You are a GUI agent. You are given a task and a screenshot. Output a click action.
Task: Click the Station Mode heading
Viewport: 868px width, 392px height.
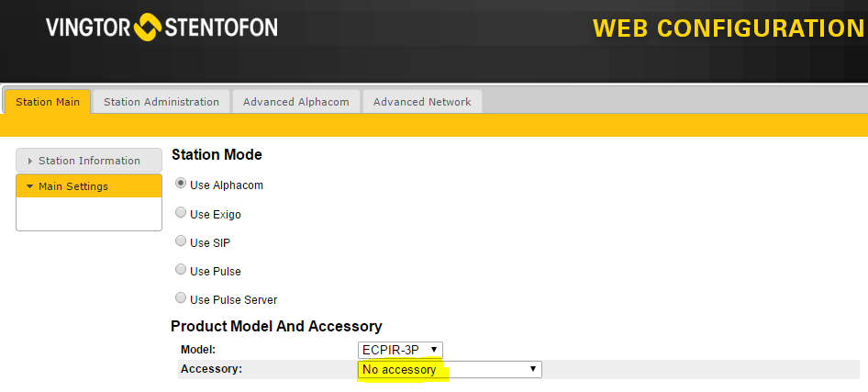coord(217,155)
